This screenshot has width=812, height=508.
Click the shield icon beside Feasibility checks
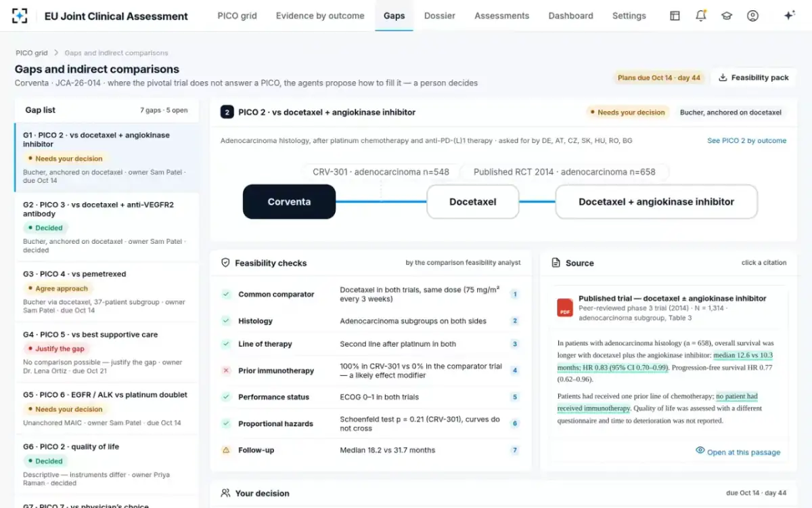pyautogui.click(x=226, y=263)
